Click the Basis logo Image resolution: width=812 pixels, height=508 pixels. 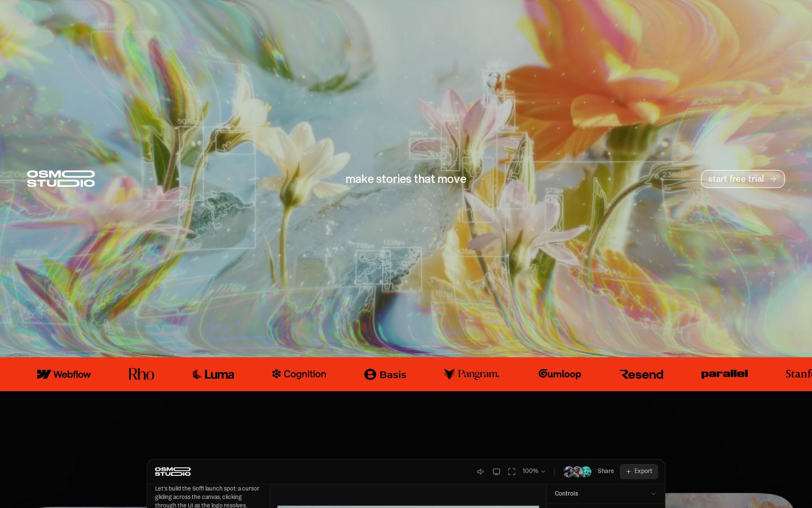click(x=385, y=374)
